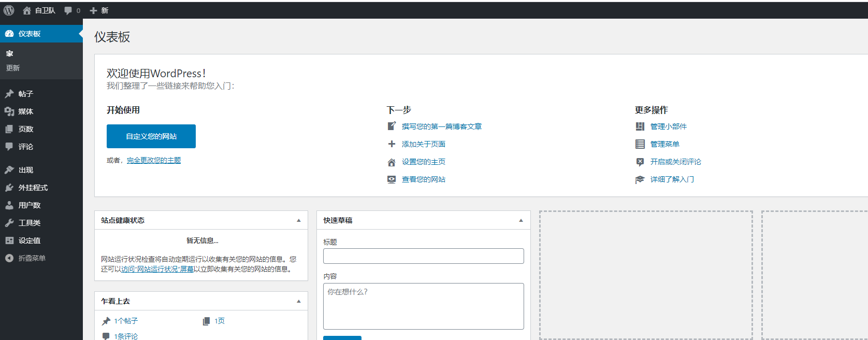Select the 家 submenu item
The image size is (868, 340).
(10, 53)
